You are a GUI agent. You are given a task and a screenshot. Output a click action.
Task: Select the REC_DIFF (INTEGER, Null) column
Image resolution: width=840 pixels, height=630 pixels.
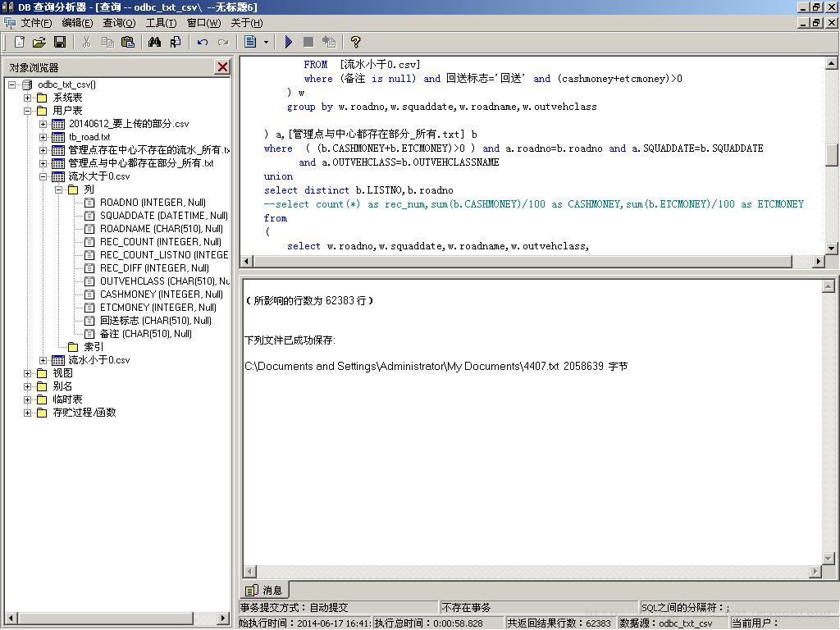click(154, 268)
